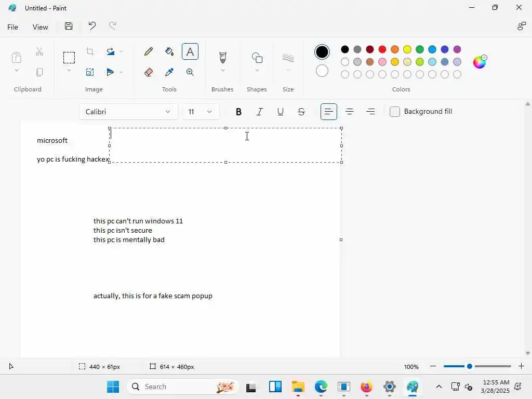
Task: Click the Crop icon
Action: coord(90,51)
